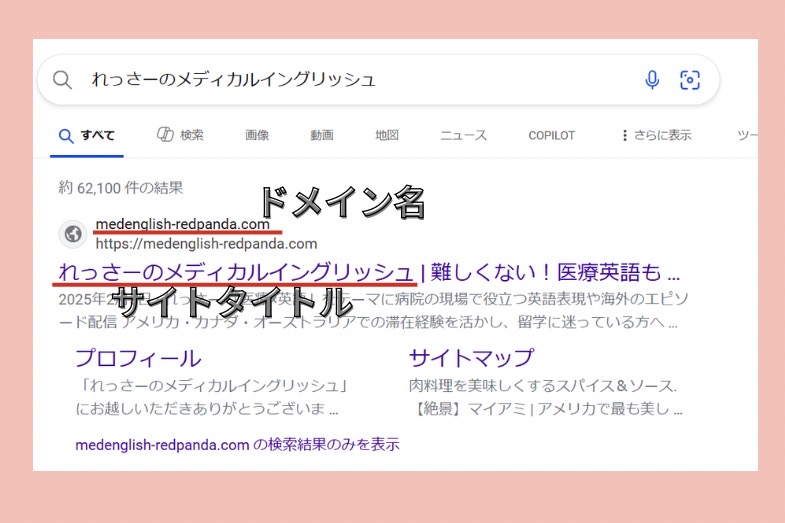Click the three-dot icon by さらに表示
The height and width of the screenshot is (523, 785).
[x=624, y=135]
